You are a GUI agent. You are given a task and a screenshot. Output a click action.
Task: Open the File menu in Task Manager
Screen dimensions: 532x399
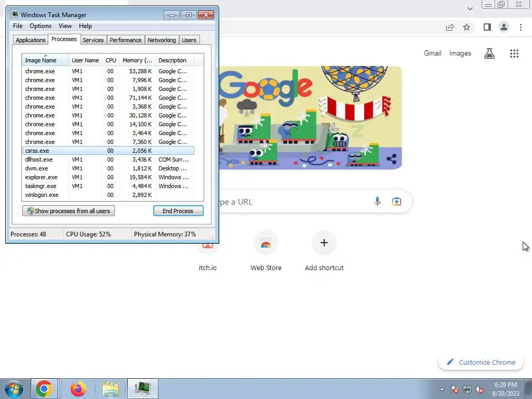click(18, 26)
